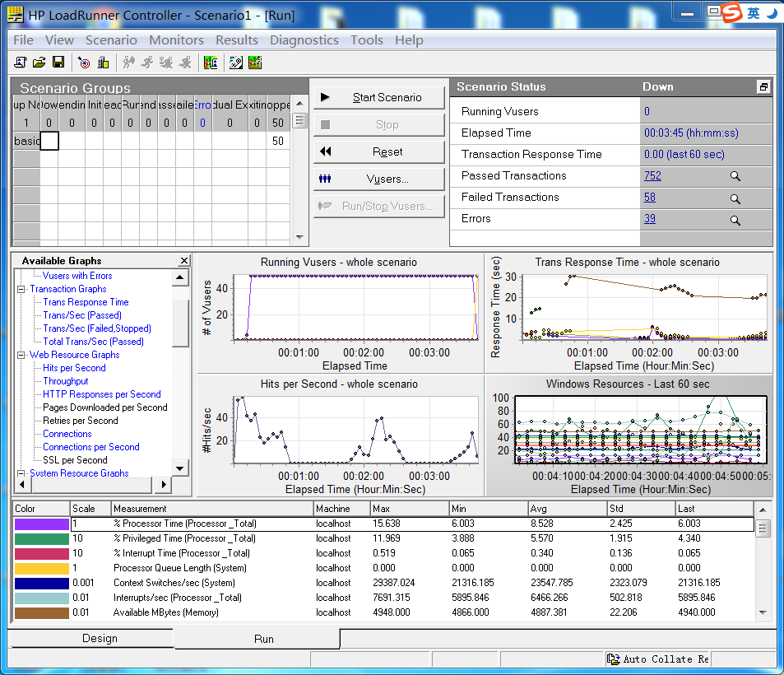
Task: Click the load generators building icon
Action: point(103,63)
